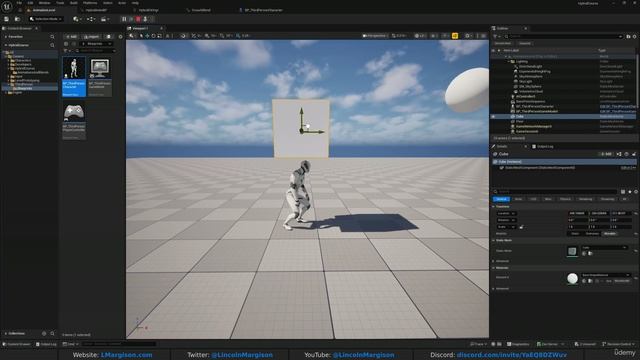
Task: Stop the play session with red button
Action: click(138, 19)
